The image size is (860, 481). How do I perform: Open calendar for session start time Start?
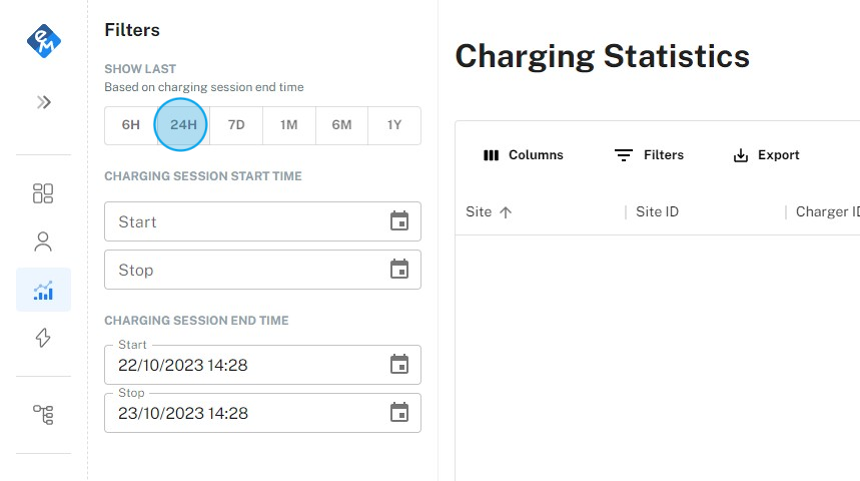[x=399, y=221]
